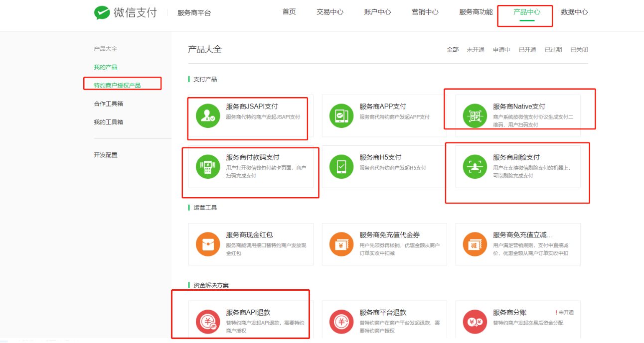The width and height of the screenshot is (644, 343).
Task: Open the 账户中心 navigation tab
Action: click(377, 12)
